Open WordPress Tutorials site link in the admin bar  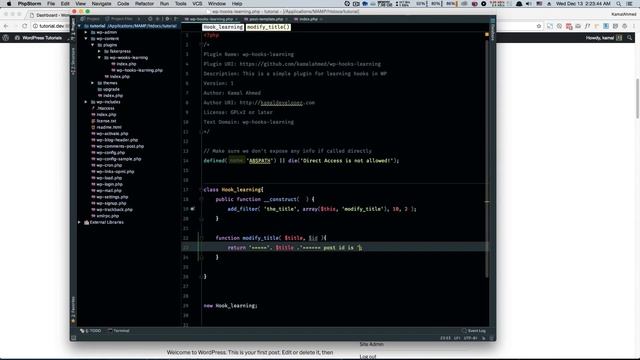click(38, 38)
